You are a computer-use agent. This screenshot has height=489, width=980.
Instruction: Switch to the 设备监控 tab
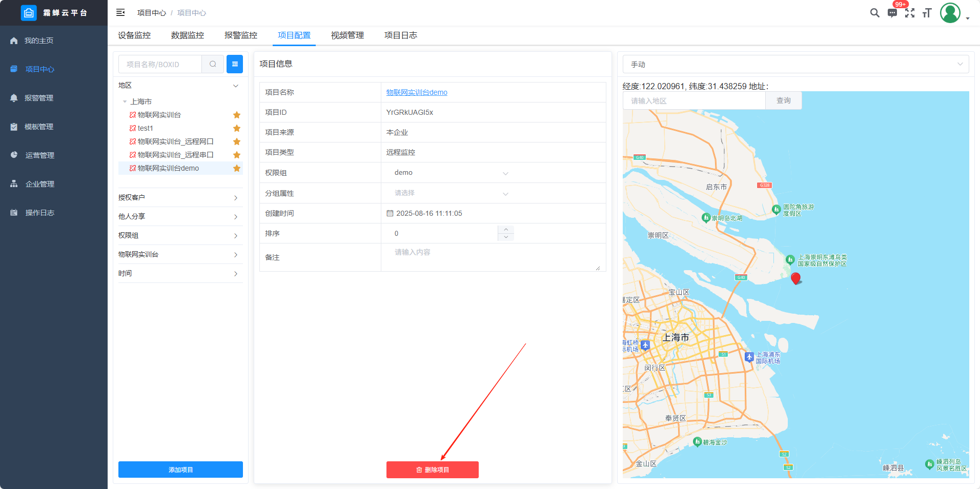click(134, 35)
